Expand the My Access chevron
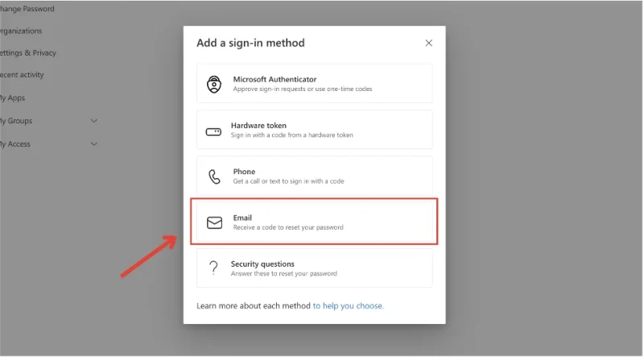 (x=94, y=144)
